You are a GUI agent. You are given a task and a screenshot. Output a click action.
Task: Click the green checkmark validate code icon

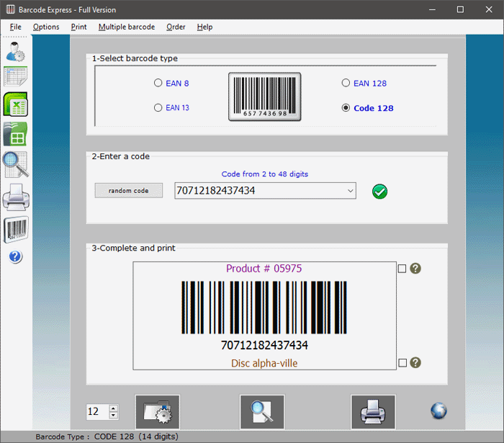379,192
